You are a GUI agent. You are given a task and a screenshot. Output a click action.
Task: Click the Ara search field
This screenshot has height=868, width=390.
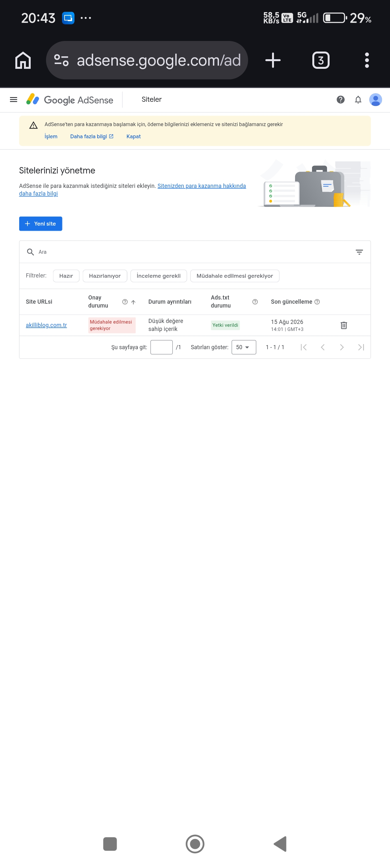click(x=195, y=252)
